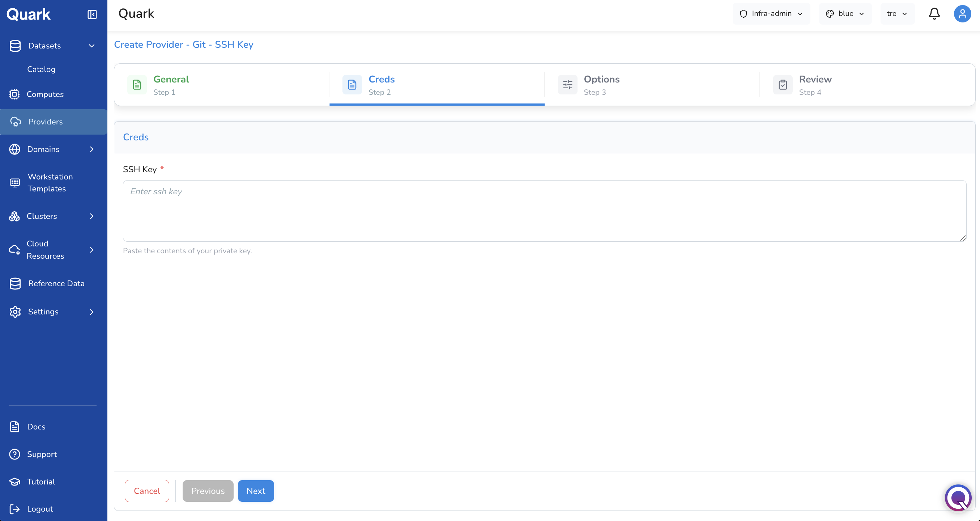Click the Previous button
Viewport: 980px width, 521px height.
click(208, 491)
